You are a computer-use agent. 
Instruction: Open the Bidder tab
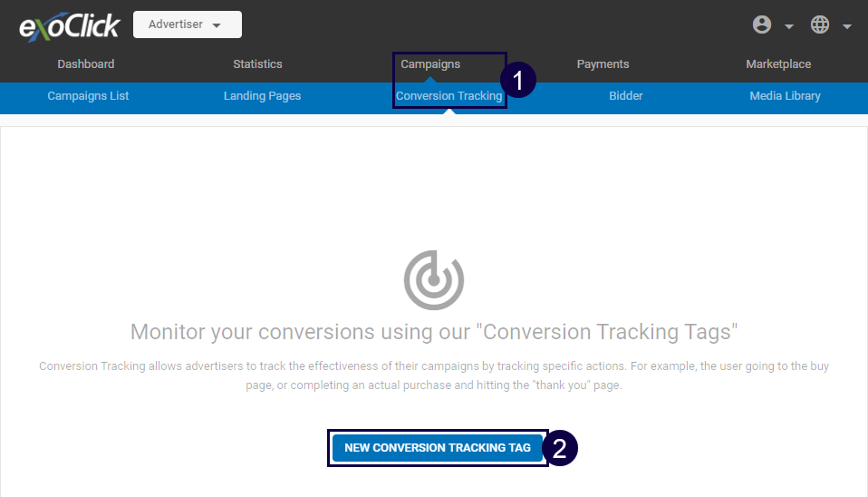coord(626,96)
